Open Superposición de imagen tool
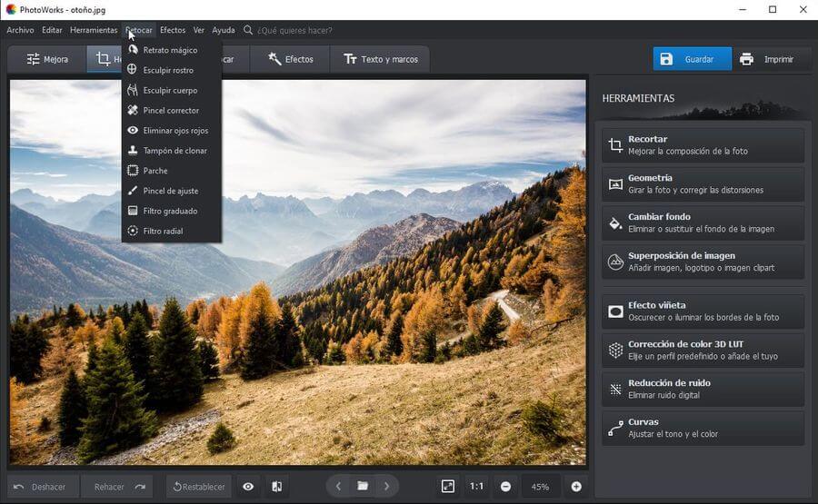Viewport: 818px width, 504px height. [x=703, y=262]
